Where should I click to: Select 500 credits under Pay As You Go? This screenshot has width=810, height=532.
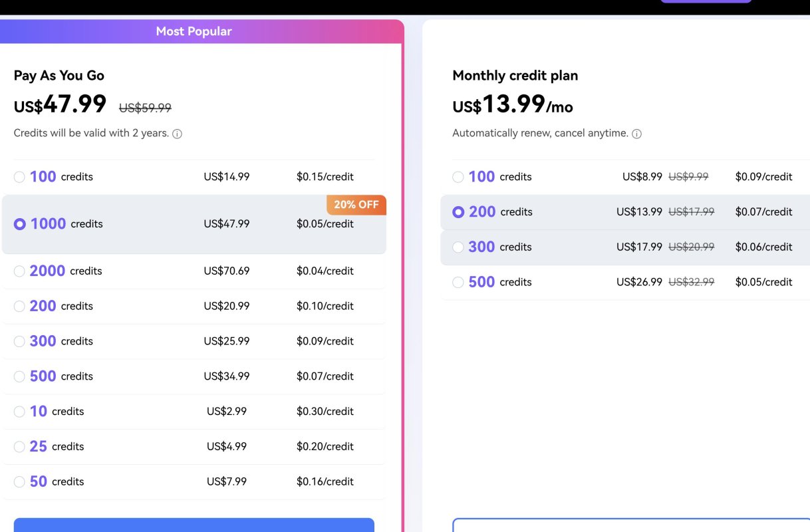(19, 376)
